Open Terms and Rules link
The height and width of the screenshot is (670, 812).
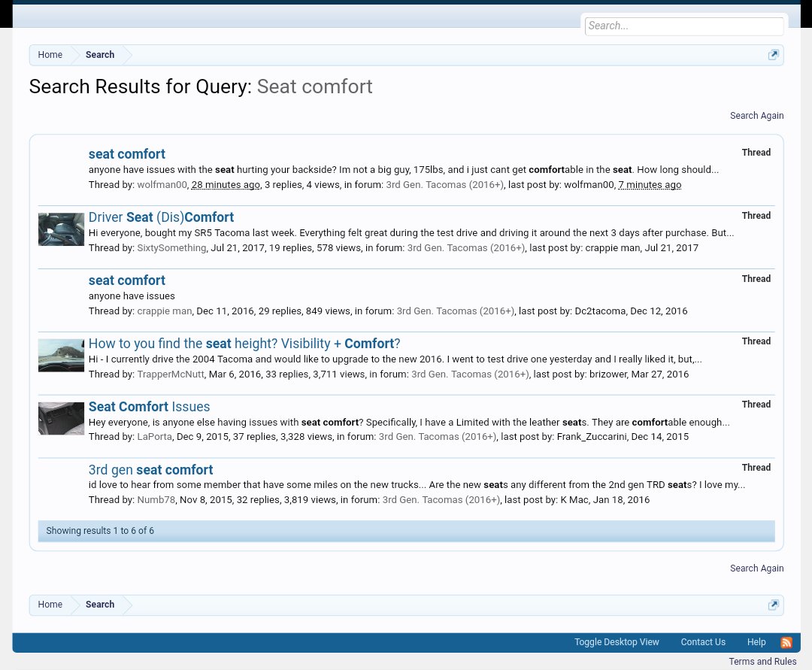(762, 662)
